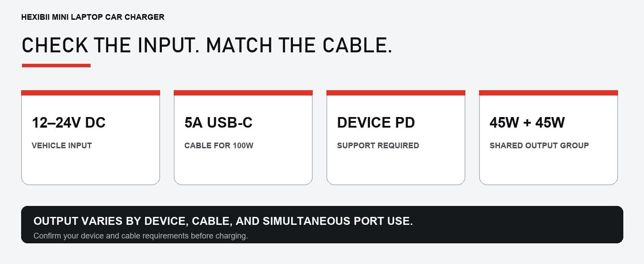Click the red top bar of the Device PD card

[x=396, y=93]
